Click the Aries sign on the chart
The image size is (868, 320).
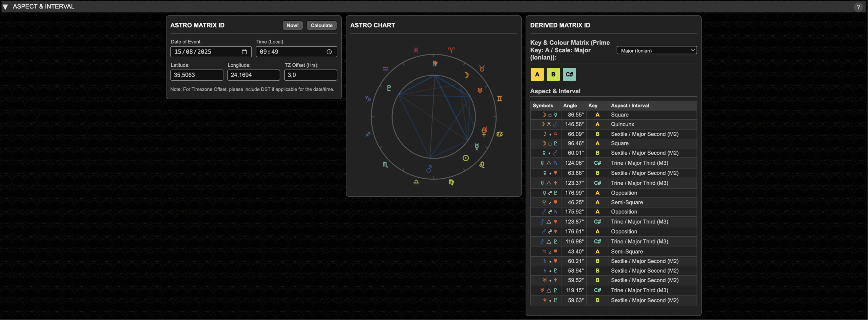click(451, 50)
